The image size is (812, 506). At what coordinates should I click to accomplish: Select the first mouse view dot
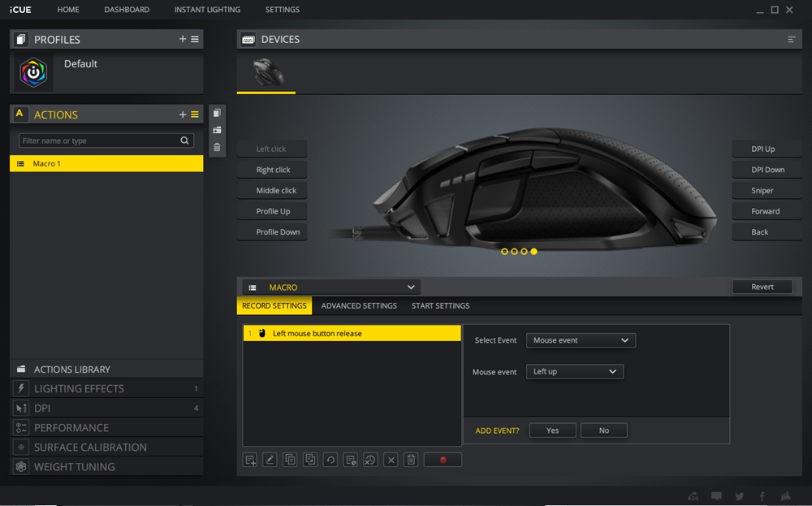(x=504, y=252)
